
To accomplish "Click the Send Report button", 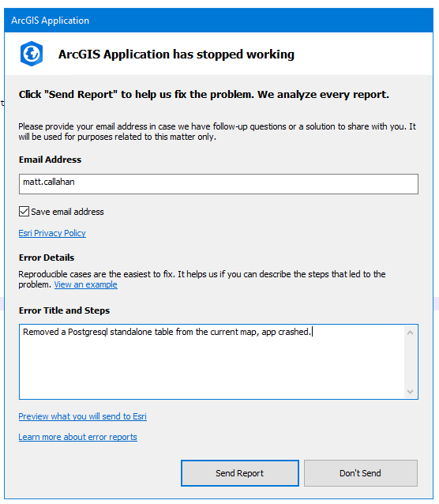I will click(240, 473).
